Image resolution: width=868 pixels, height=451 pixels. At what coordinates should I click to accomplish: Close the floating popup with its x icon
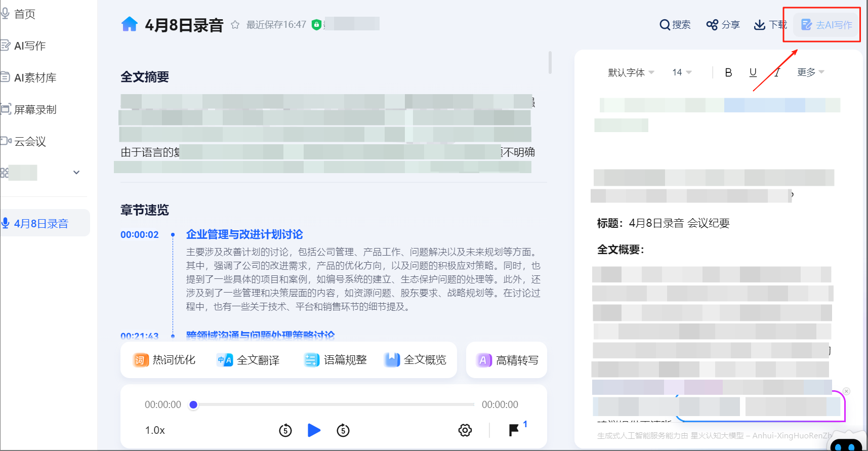point(847,391)
